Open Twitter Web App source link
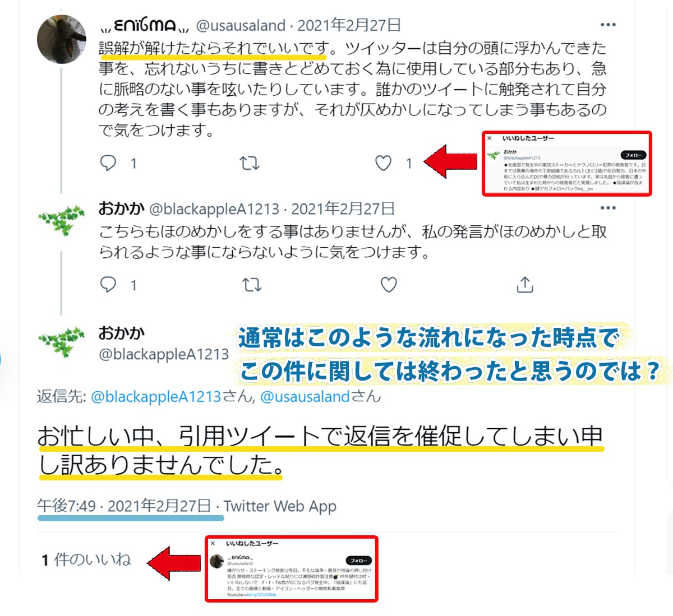 click(280, 506)
